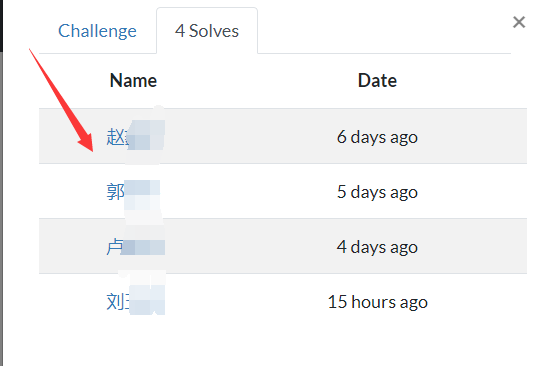Open the solver link starting with 刘
The image size is (547, 366).
tap(135, 301)
